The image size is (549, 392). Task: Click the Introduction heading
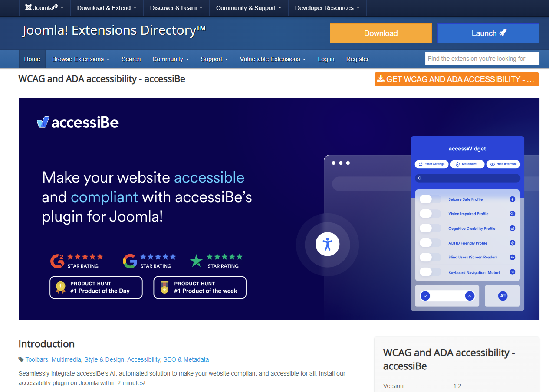click(x=46, y=344)
